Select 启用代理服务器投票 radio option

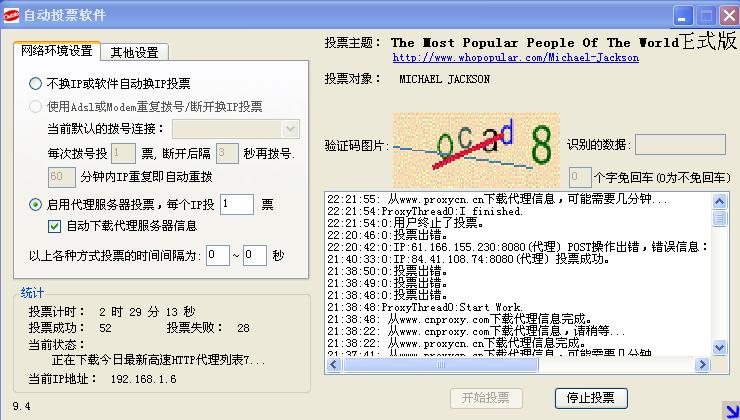35,204
